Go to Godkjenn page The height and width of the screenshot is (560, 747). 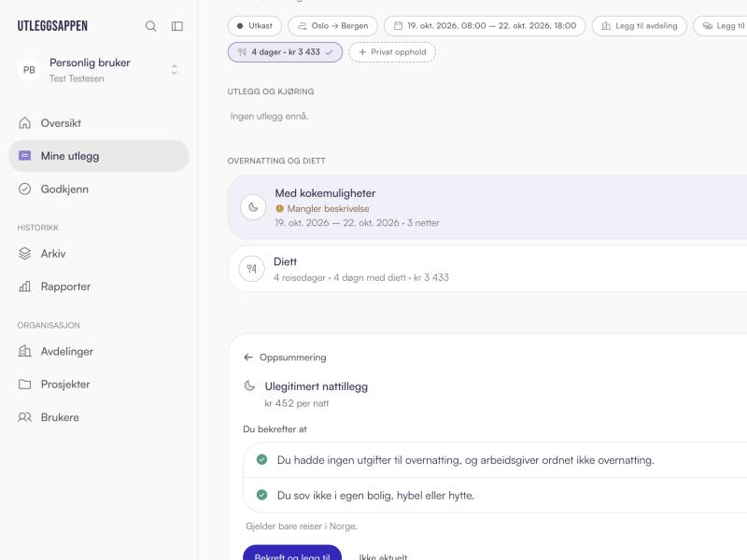point(99,189)
